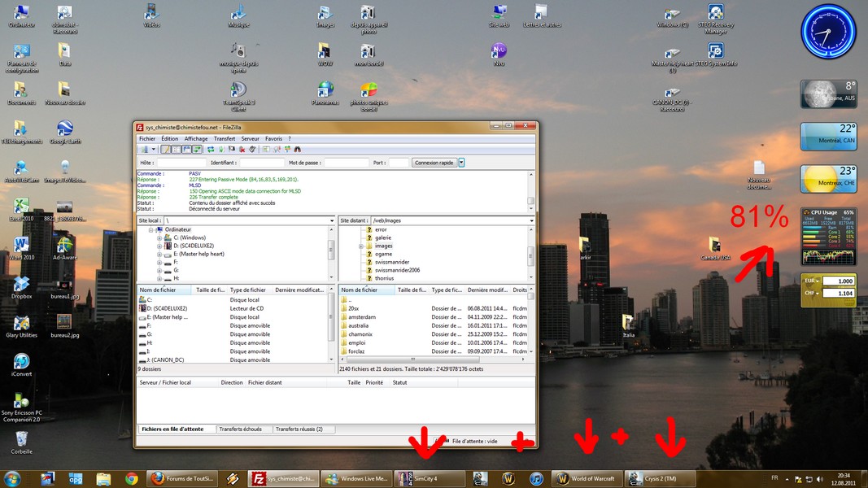Open the Favoris menu
The image size is (868, 488).
(273, 139)
